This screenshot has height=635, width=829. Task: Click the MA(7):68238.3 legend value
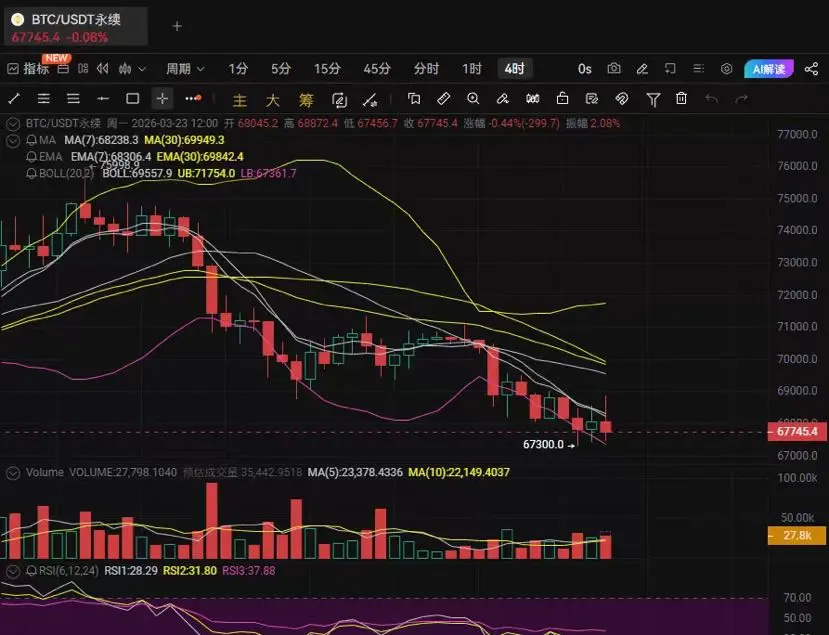(102, 140)
